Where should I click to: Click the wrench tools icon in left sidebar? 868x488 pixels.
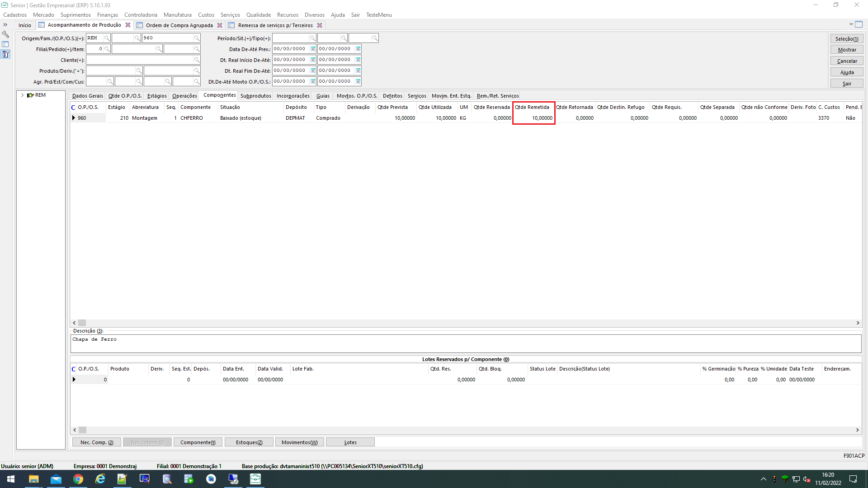pos(5,34)
